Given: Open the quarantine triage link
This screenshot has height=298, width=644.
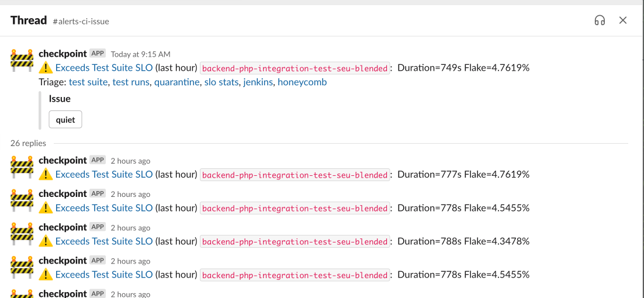Looking at the screenshot, I should click(176, 82).
